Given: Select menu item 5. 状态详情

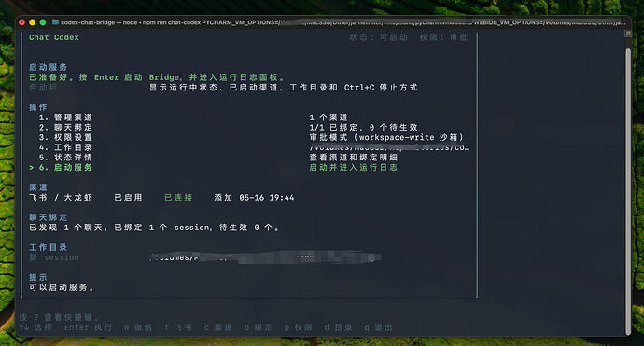Looking at the screenshot, I should (65, 158).
